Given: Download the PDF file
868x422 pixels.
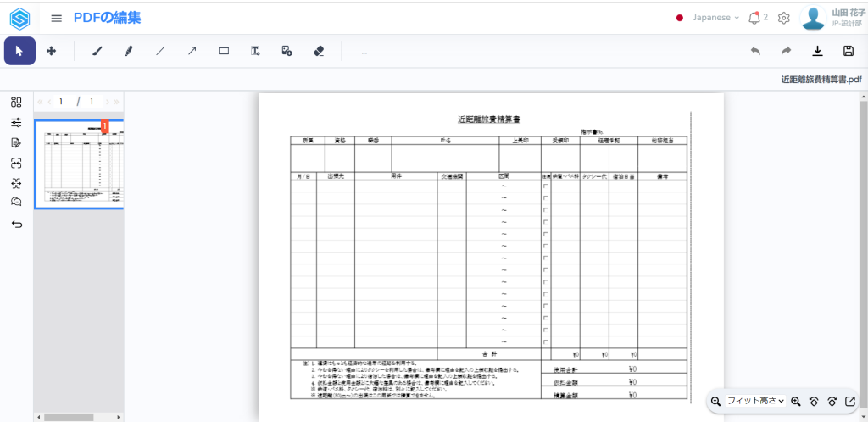Looking at the screenshot, I should pyautogui.click(x=817, y=51).
